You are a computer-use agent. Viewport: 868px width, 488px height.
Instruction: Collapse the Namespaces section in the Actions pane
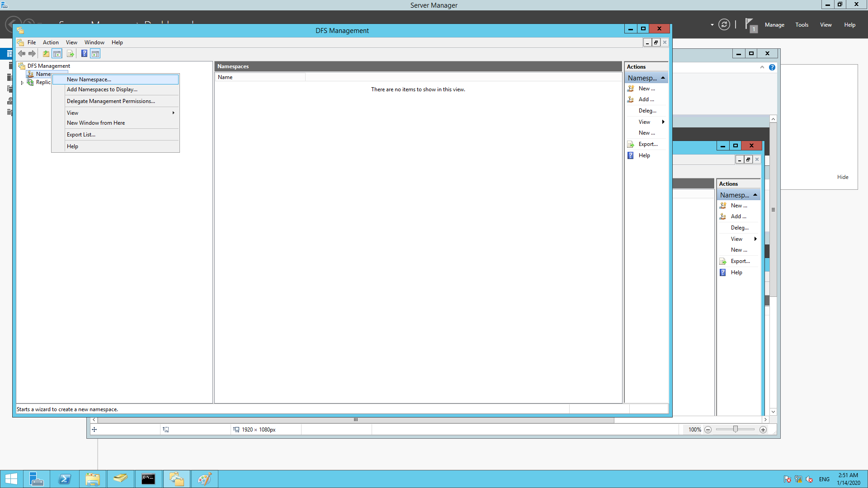click(663, 77)
